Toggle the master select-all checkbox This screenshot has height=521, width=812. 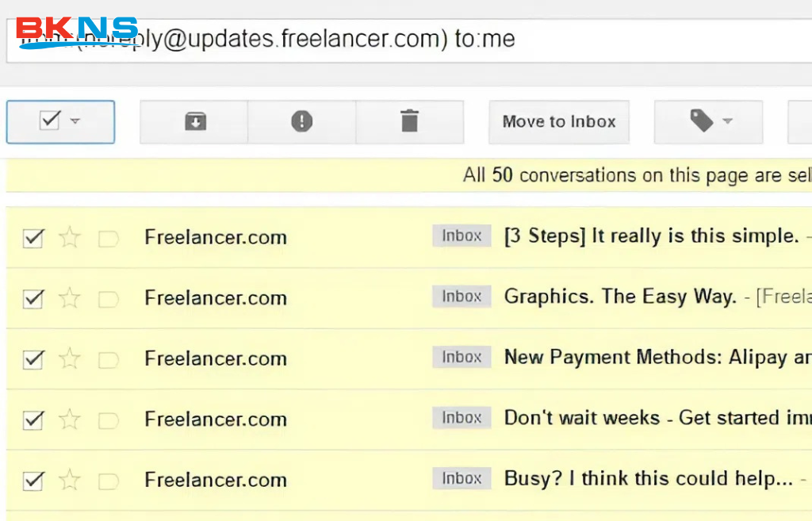tap(50, 121)
